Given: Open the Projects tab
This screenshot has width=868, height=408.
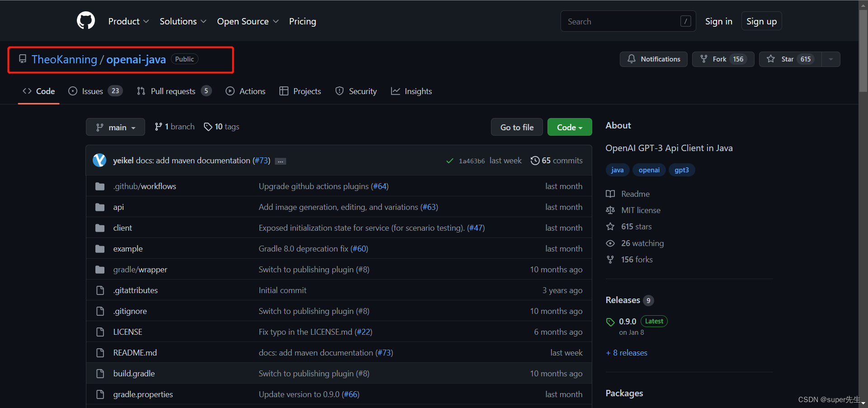Looking at the screenshot, I should point(300,91).
